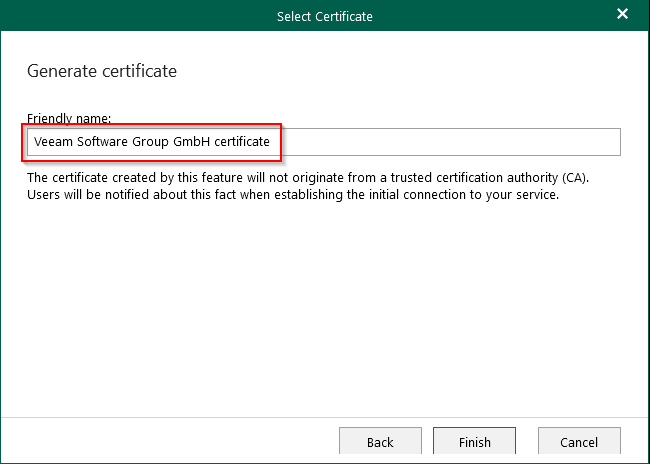Click the Finish button
650x464 pixels.
click(x=474, y=441)
